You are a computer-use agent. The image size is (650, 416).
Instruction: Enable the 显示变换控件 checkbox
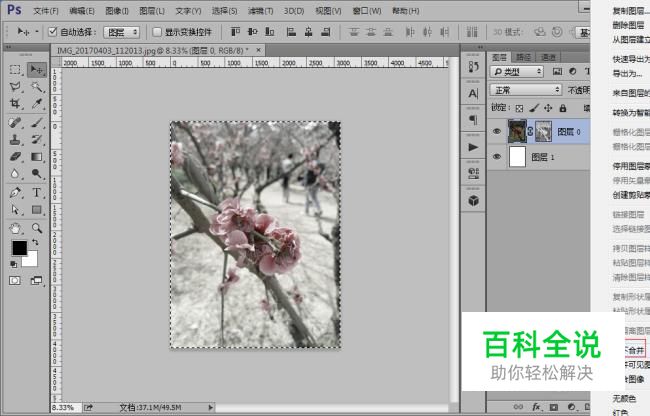pyautogui.click(x=157, y=31)
